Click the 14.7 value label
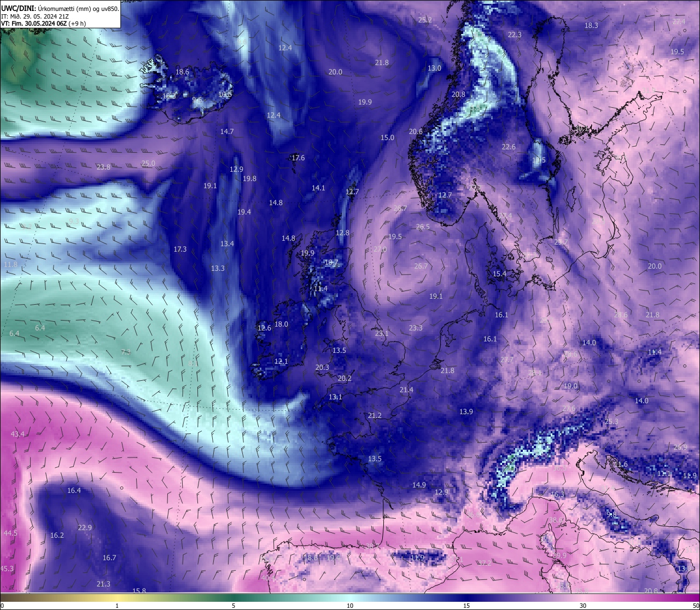Screen dimensions: 700x610 (227, 131)
